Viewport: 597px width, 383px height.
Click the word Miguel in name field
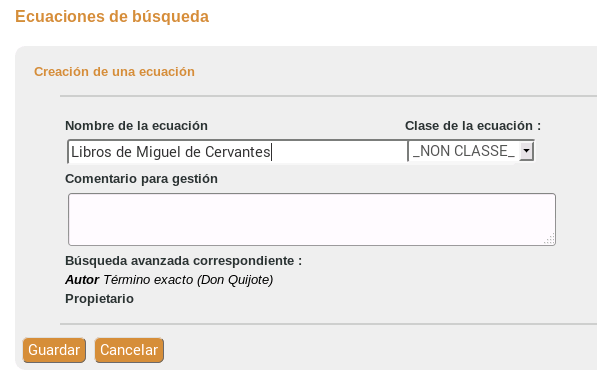pyautogui.click(x=158, y=152)
